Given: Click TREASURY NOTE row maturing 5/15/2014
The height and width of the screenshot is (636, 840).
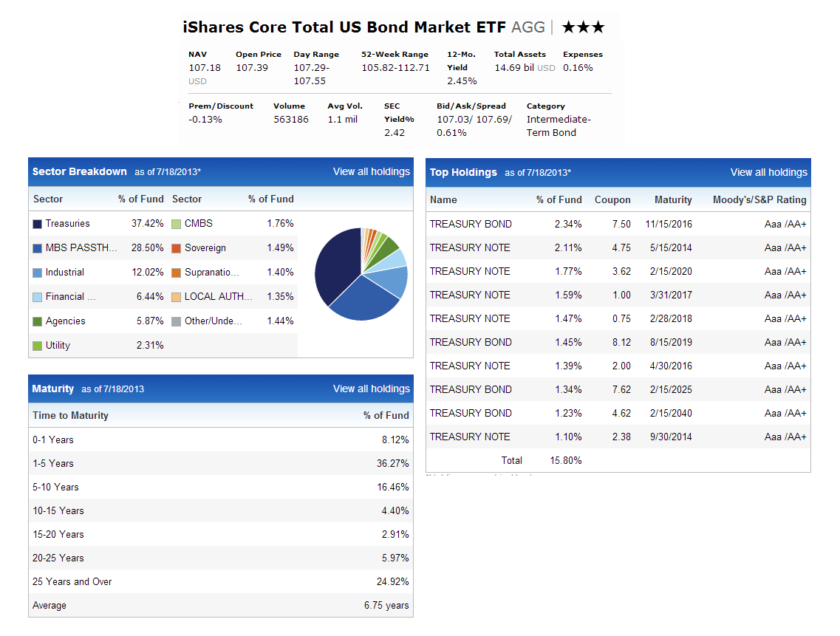Looking at the screenshot, I should coord(618,247).
